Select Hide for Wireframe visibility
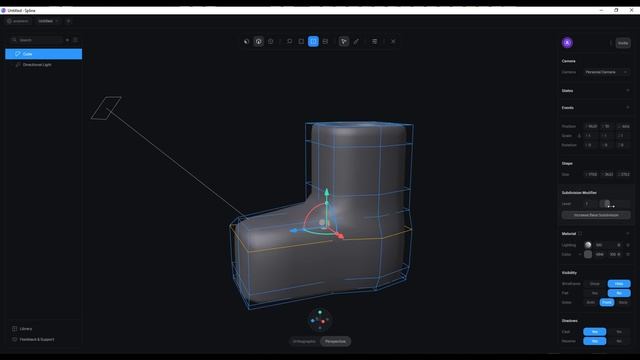Image resolution: width=640 pixels, height=360 pixels. point(619,284)
